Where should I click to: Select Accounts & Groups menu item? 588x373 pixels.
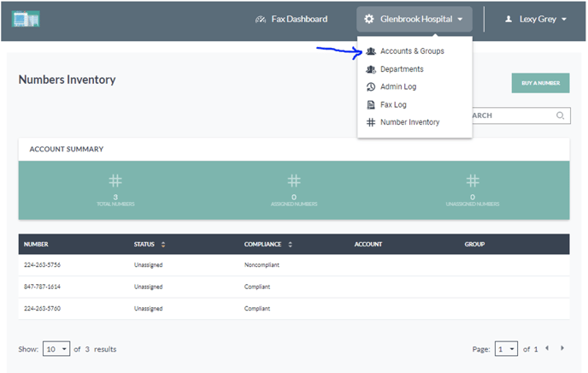(411, 51)
